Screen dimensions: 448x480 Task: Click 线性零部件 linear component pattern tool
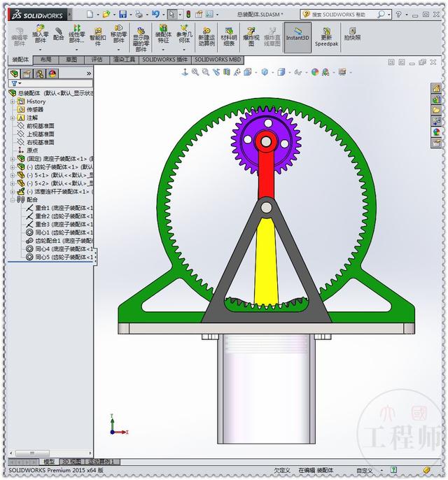tap(76, 34)
